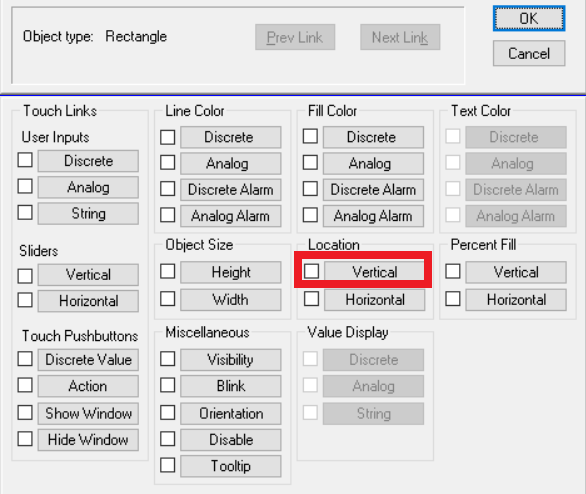Open Line Color Discrete link

pos(231,137)
